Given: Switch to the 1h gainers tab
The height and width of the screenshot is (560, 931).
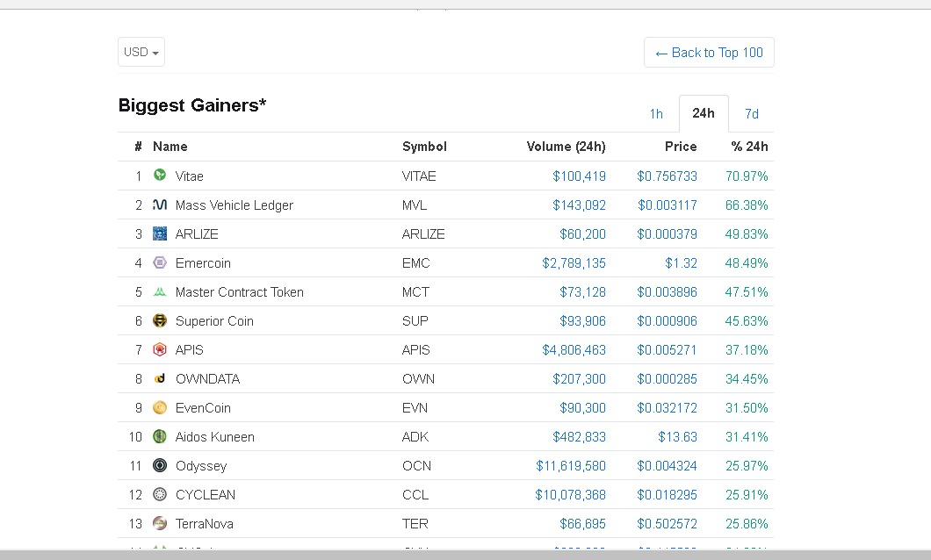Looking at the screenshot, I should (656, 114).
